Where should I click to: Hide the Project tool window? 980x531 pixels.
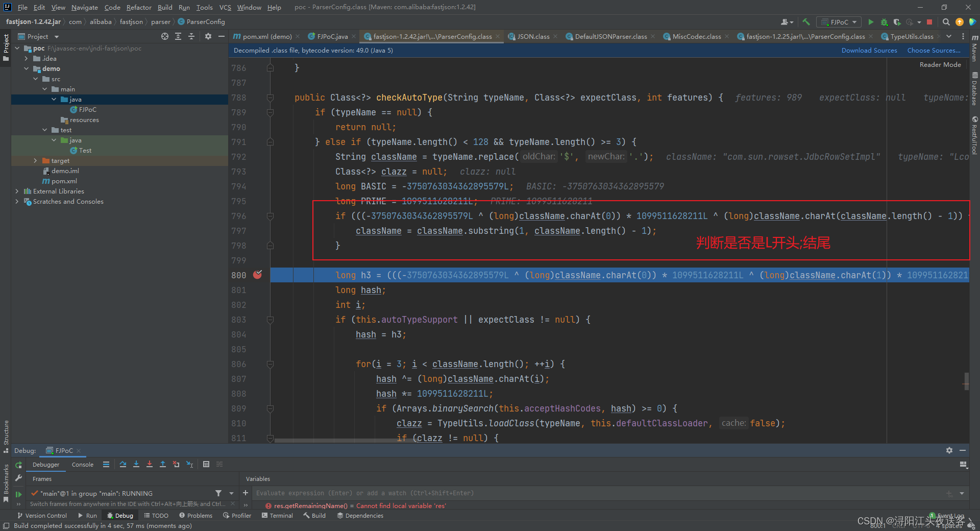point(221,36)
